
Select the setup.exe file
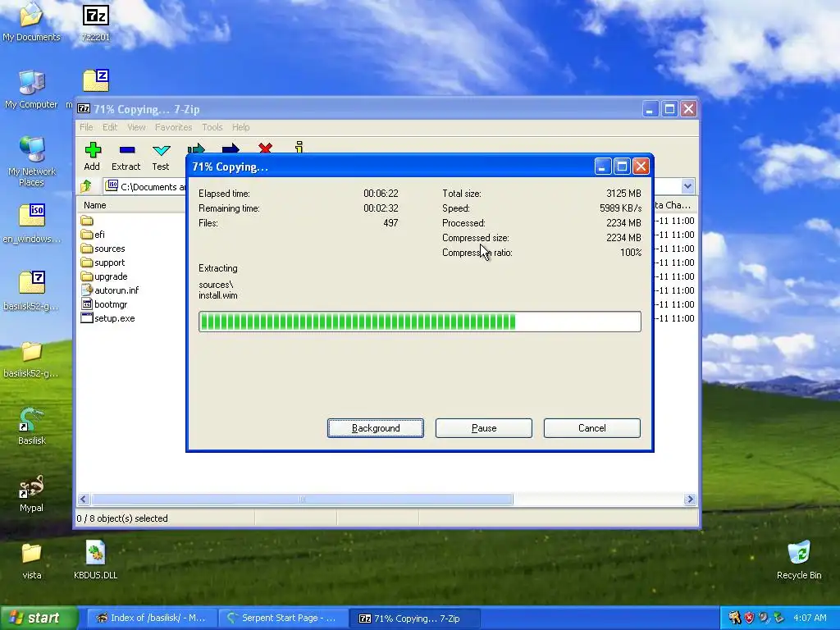pyautogui.click(x=107, y=318)
